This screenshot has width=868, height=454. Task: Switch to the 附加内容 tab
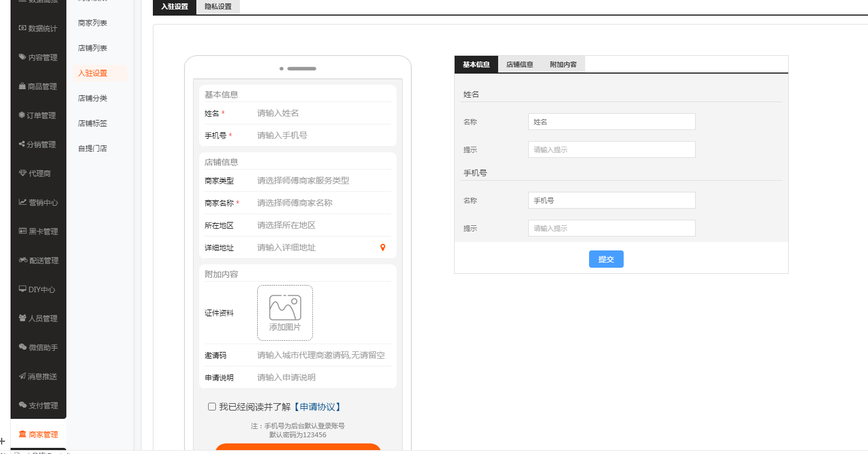[x=563, y=65]
